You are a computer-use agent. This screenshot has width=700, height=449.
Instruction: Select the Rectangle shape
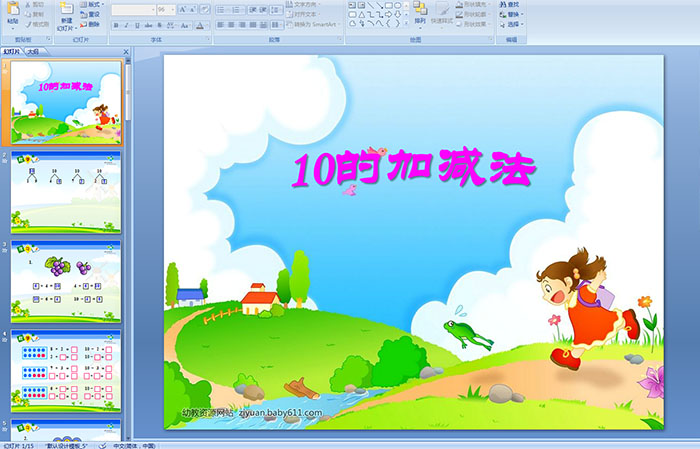click(x=389, y=5)
